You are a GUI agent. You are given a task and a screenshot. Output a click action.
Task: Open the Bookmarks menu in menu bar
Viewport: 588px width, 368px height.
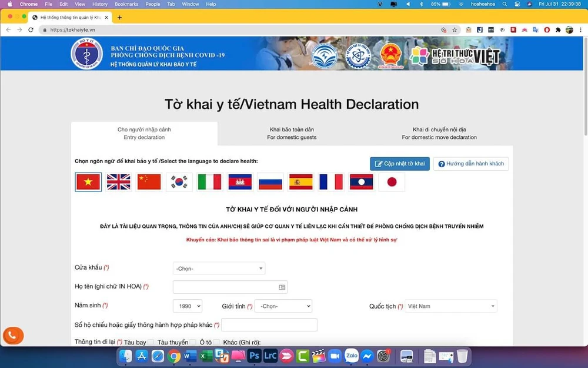pyautogui.click(x=126, y=4)
